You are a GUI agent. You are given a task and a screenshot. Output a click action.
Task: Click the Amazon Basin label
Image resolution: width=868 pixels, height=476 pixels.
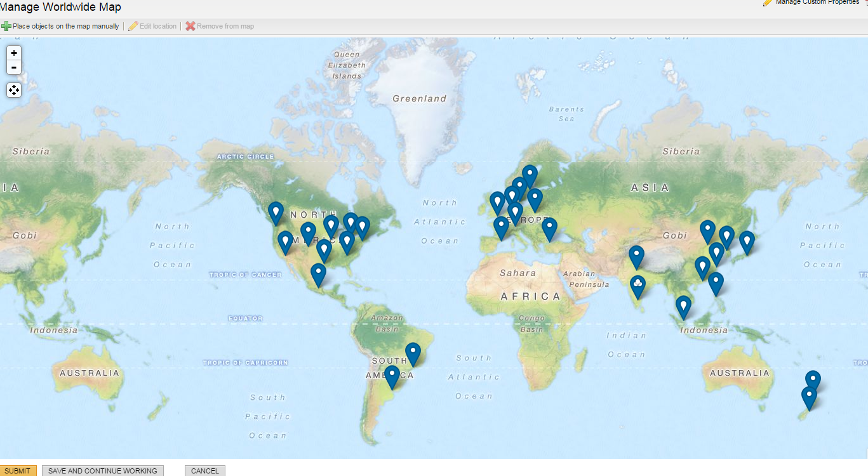point(387,324)
